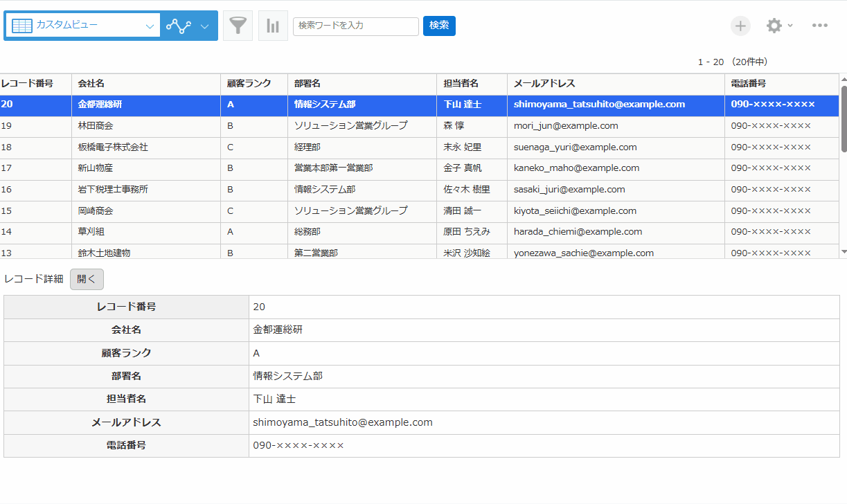Click the 末永 妃里 contact name cell
This screenshot has height=504, width=847.
[x=472, y=148]
